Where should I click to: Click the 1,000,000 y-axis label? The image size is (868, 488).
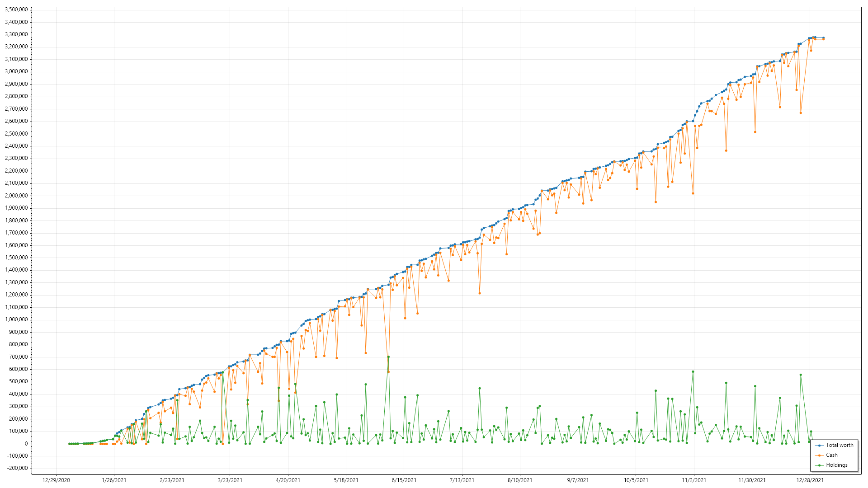pyautogui.click(x=16, y=319)
